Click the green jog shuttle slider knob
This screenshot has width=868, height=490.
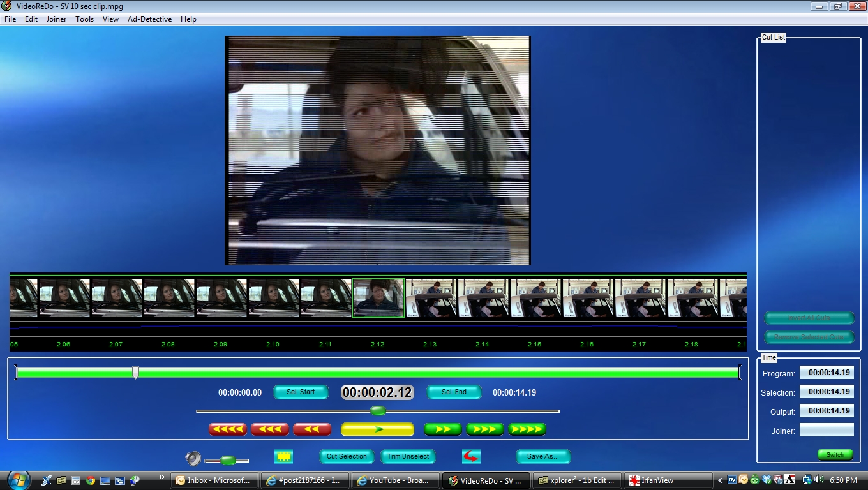[x=378, y=411]
